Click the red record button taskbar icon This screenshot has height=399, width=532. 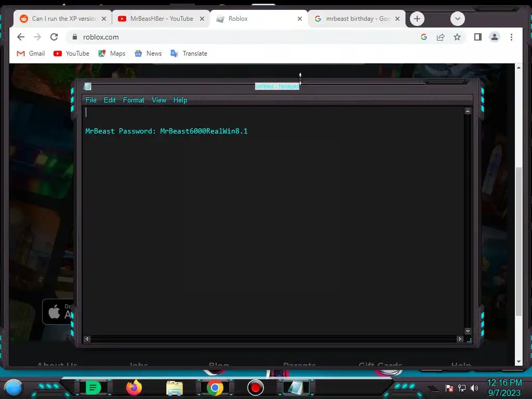tap(256, 388)
